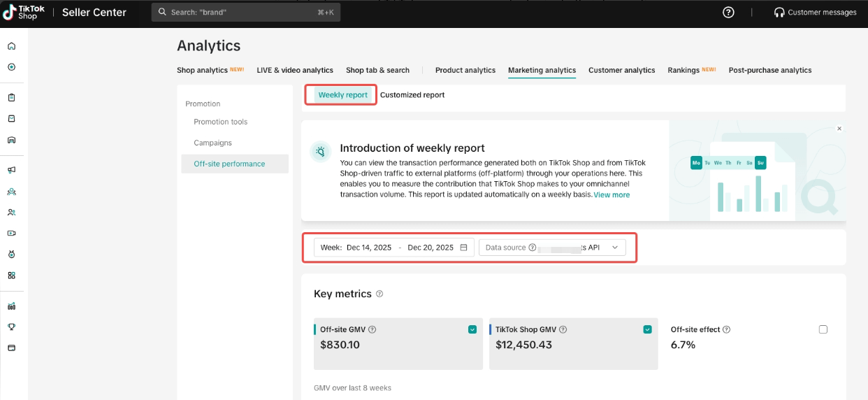Click the TikTok Shop logo
Screen dimensions: 868x400
(x=24, y=13)
